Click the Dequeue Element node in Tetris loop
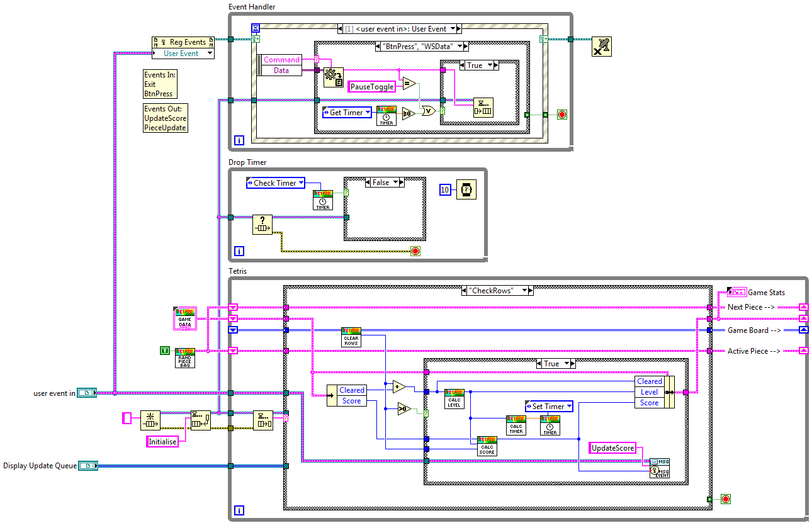The width and height of the screenshot is (812, 523). (x=263, y=420)
